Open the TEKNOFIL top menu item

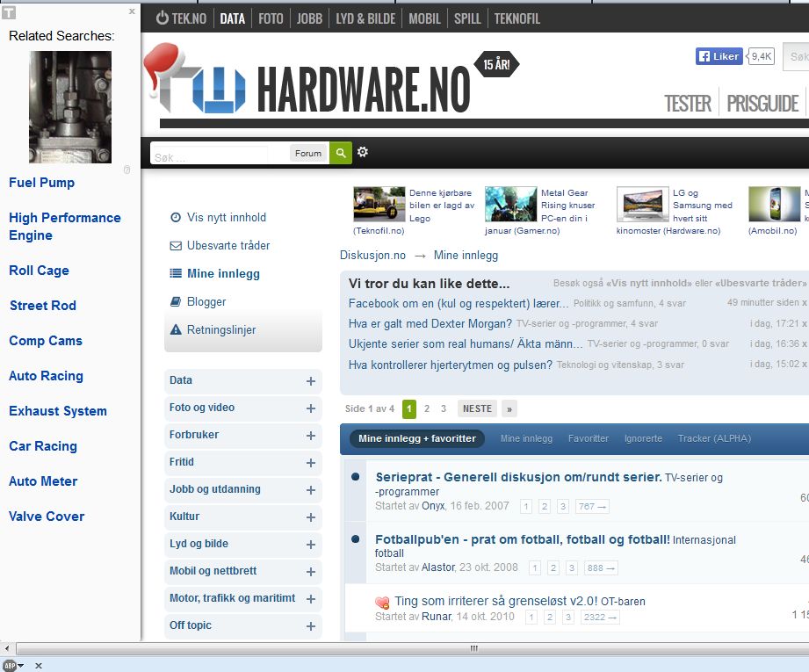517,18
